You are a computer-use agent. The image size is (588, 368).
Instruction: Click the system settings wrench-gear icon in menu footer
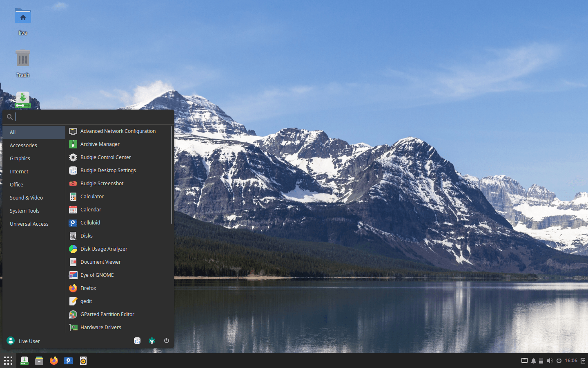[152, 341]
